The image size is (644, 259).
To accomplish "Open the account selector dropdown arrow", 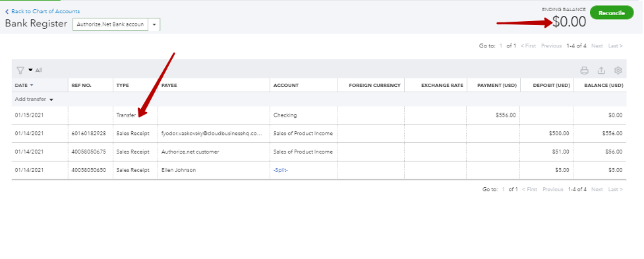I will pyautogui.click(x=154, y=24).
